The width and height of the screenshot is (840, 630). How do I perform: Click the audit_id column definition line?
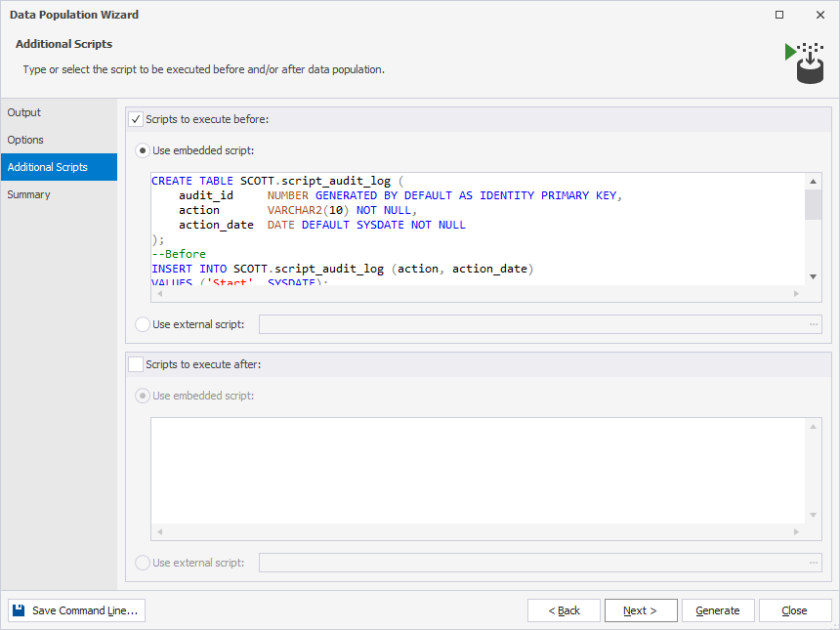[x=400, y=195]
